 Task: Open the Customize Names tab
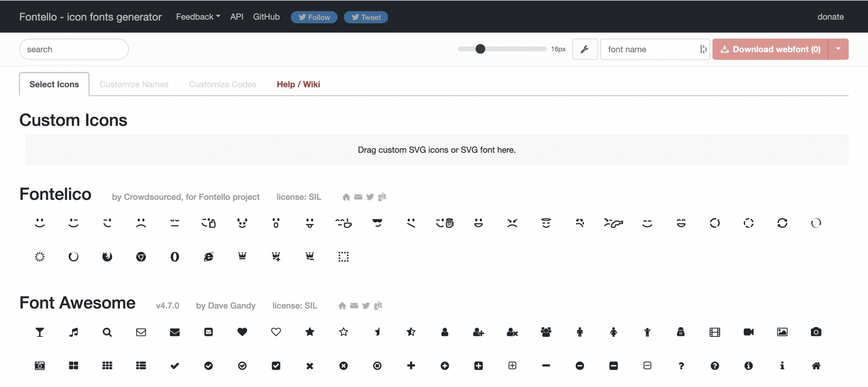click(134, 84)
